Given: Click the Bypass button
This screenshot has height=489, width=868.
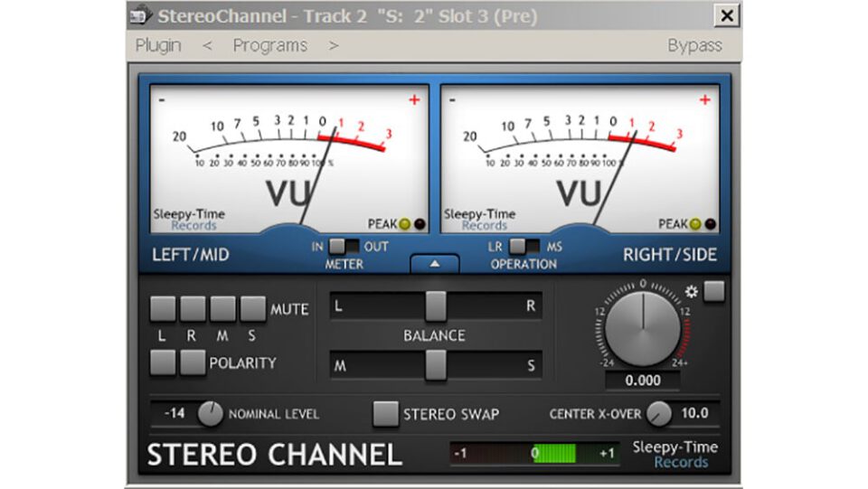Looking at the screenshot, I should coord(694,45).
